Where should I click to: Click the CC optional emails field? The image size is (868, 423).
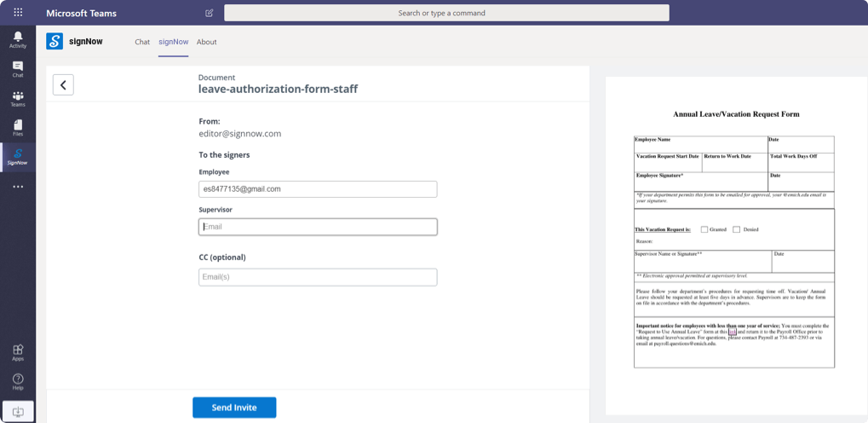click(x=318, y=277)
